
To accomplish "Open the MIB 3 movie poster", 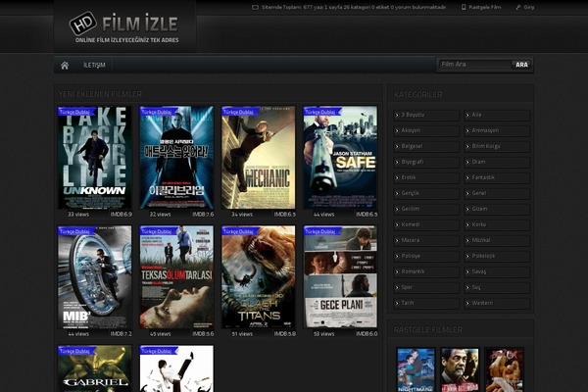I will click(94, 276).
